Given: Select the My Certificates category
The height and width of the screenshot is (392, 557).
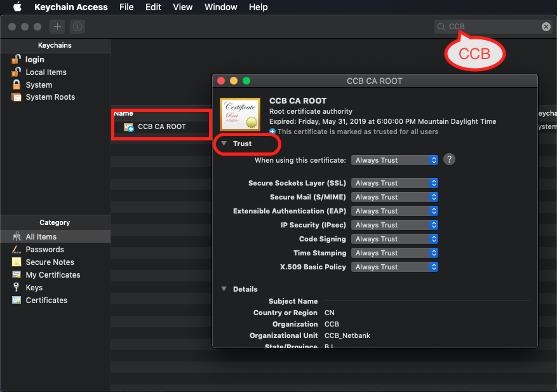Looking at the screenshot, I should [x=55, y=274].
